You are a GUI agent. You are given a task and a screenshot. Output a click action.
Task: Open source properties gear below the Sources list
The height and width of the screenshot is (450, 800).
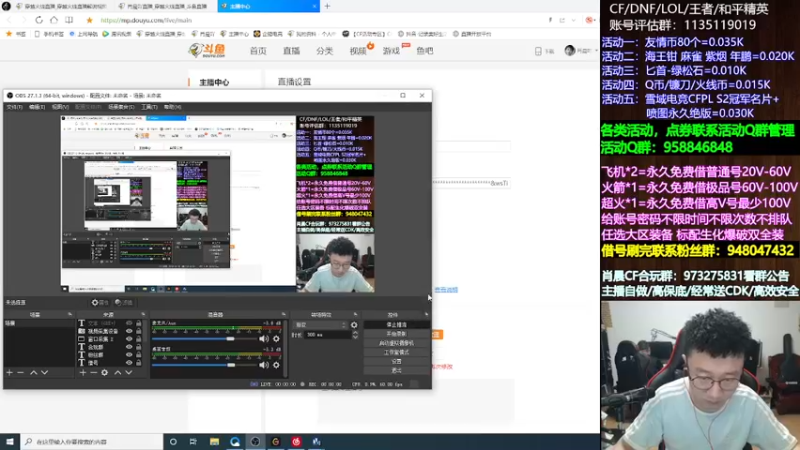[x=105, y=372]
